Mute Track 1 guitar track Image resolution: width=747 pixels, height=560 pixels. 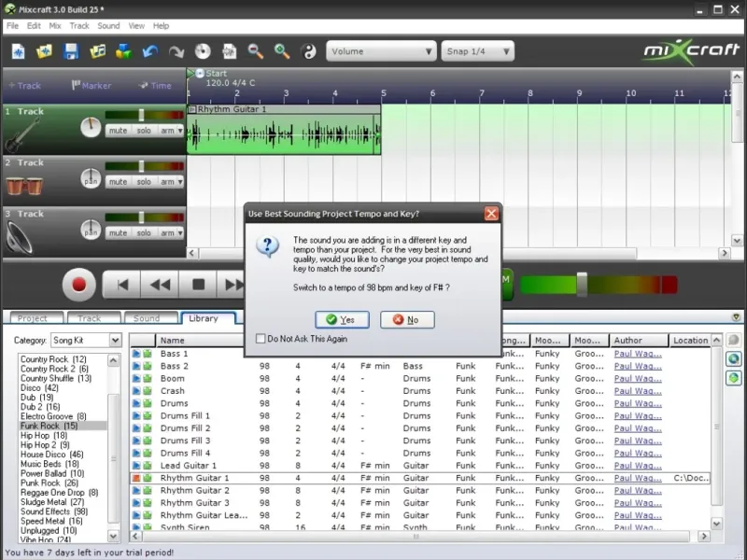(x=118, y=131)
